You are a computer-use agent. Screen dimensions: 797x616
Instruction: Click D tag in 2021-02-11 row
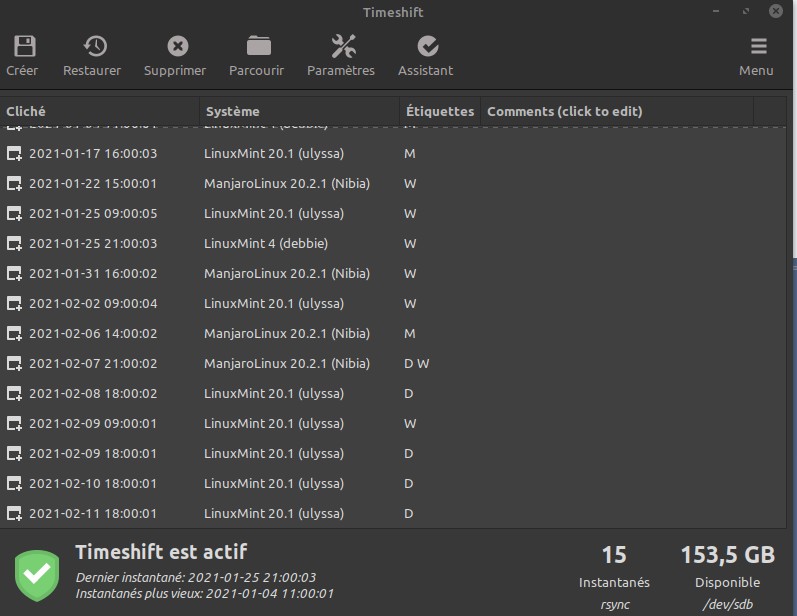(x=409, y=513)
